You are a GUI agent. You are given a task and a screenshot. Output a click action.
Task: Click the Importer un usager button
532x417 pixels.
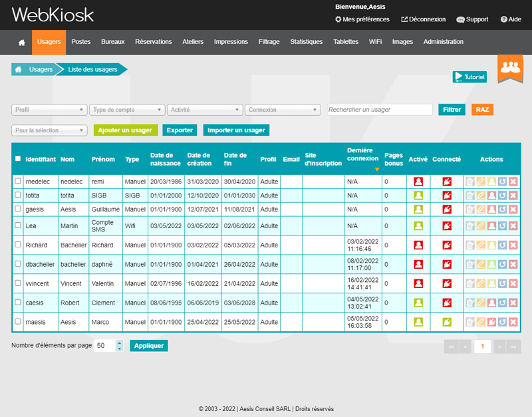(x=236, y=130)
